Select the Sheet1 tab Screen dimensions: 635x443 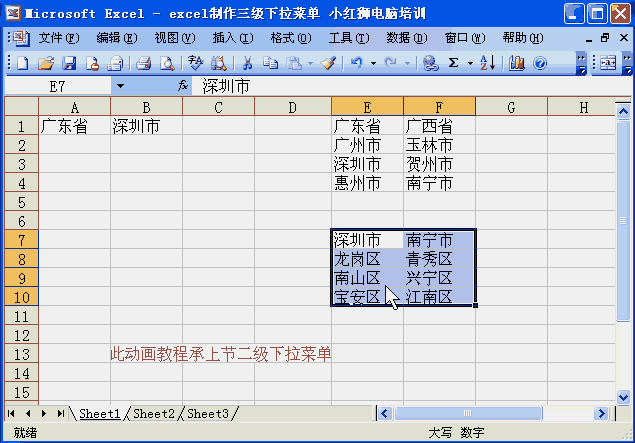(x=100, y=413)
